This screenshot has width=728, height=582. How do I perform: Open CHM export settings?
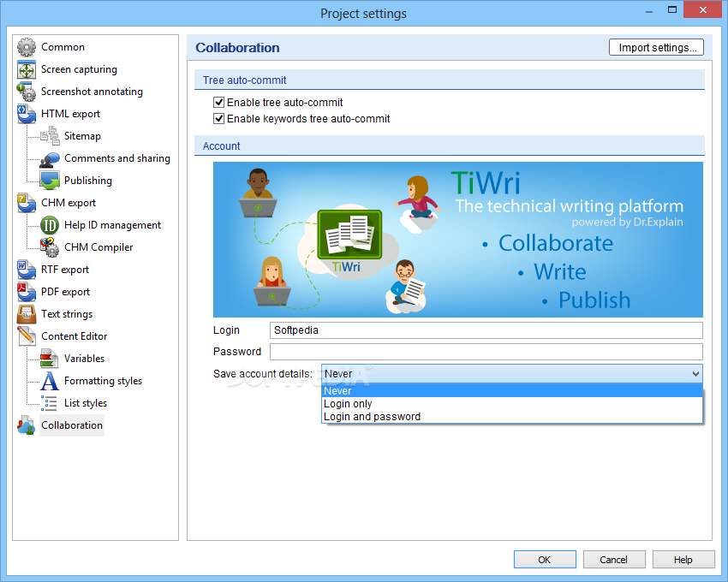[x=69, y=204]
